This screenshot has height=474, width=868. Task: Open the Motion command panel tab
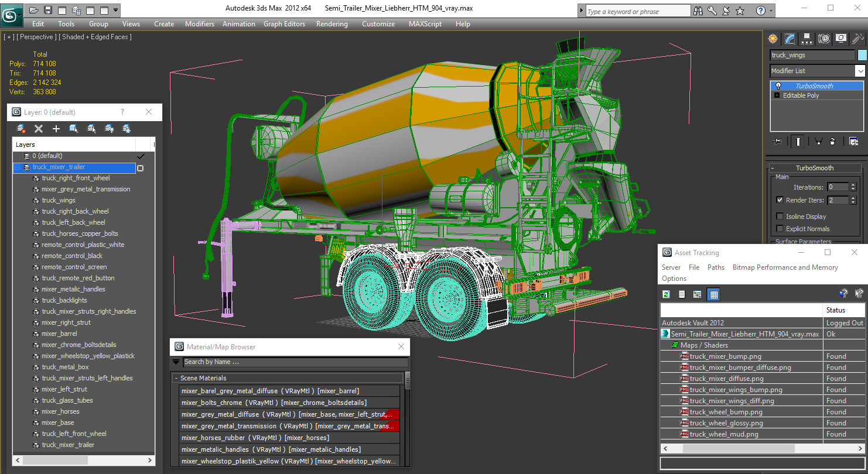[824, 39]
